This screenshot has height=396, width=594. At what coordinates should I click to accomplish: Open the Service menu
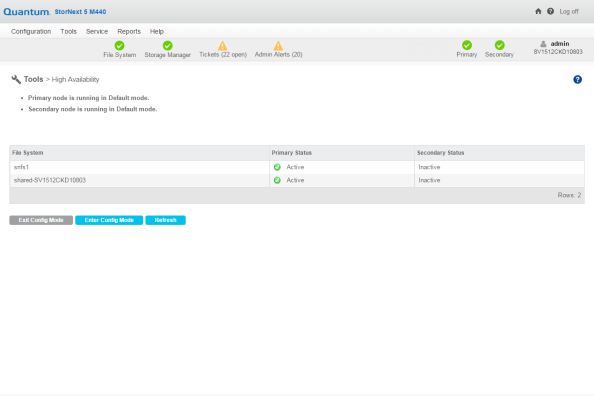pos(97,31)
